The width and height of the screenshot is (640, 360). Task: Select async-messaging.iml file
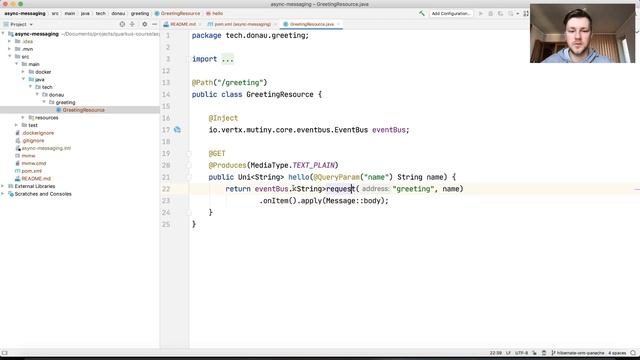[43, 148]
